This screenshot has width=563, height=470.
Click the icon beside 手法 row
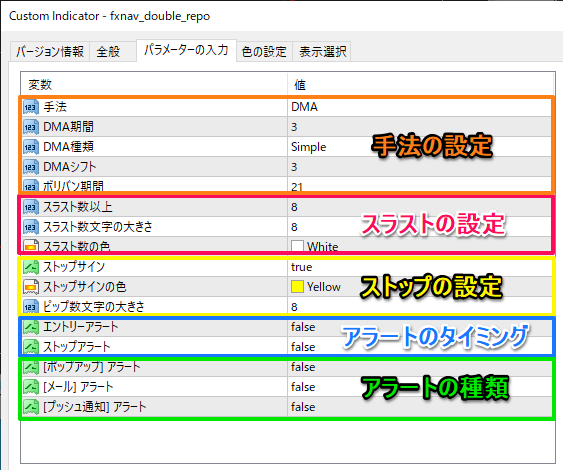31,107
